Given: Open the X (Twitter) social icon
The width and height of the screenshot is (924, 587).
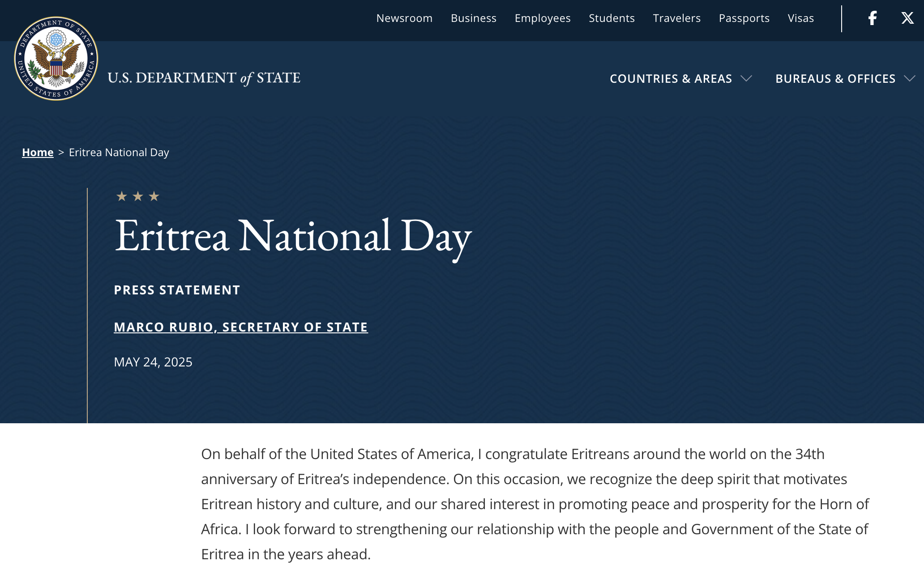Looking at the screenshot, I should tap(907, 18).
